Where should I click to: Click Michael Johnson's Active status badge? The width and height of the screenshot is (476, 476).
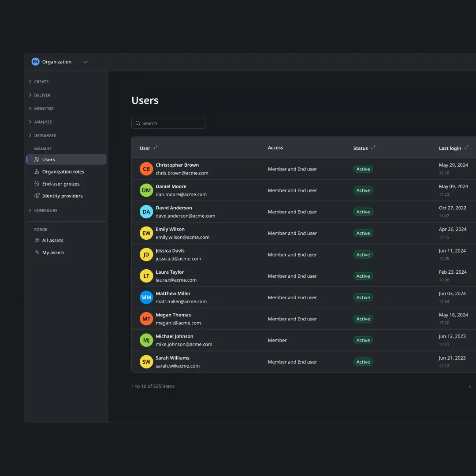363,340
